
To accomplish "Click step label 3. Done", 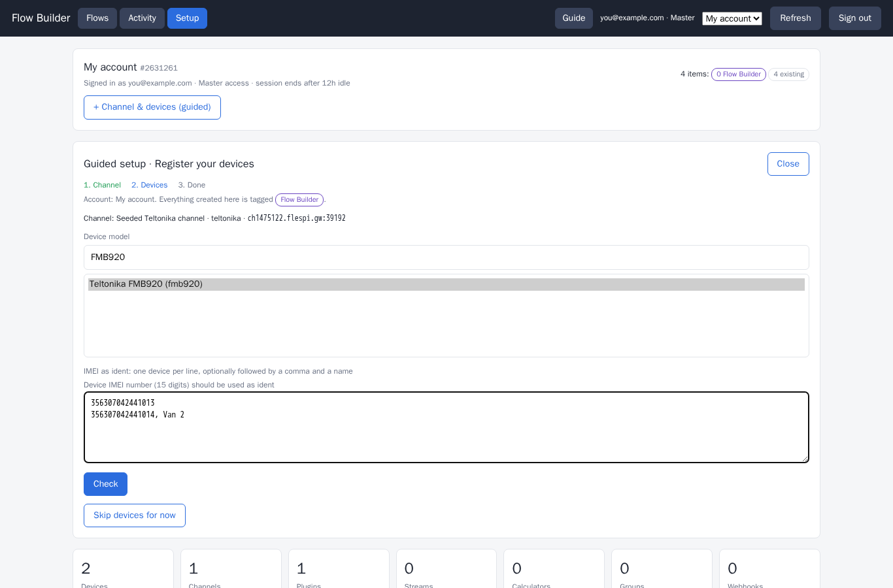I will [x=192, y=185].
